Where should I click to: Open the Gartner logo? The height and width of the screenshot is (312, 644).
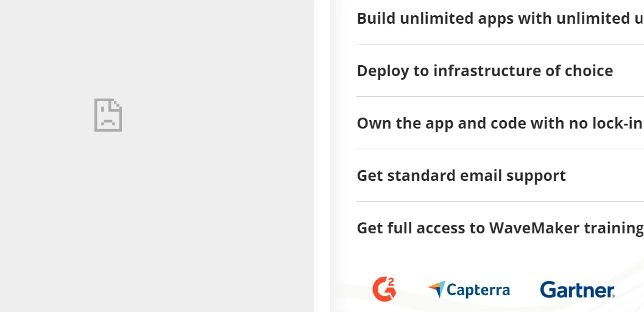click(577, 290)
